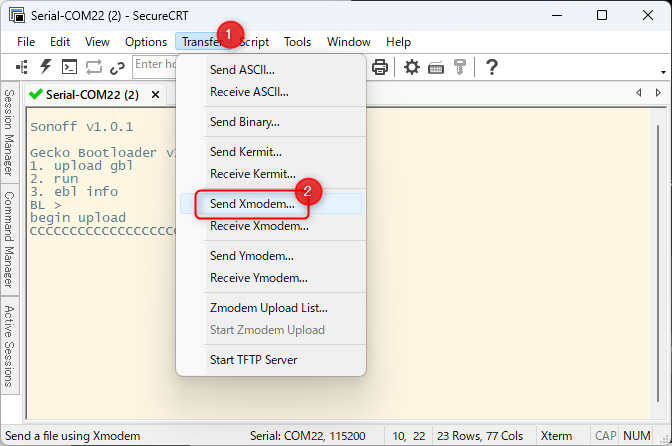Switch to Serial-COM22 (2) session tab
Screen dimensions: 672x446
[x=93, y=94]
